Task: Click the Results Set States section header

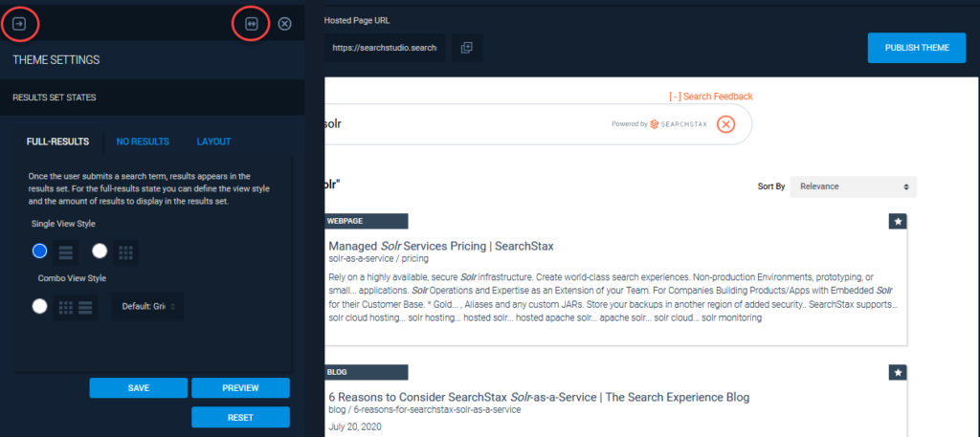Action: click(x=152, y=98)
